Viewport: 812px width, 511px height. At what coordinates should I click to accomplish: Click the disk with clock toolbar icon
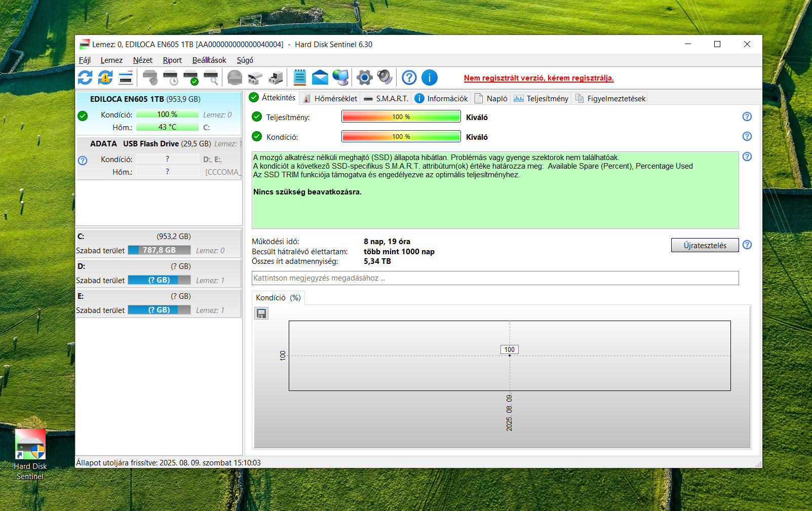170,77
